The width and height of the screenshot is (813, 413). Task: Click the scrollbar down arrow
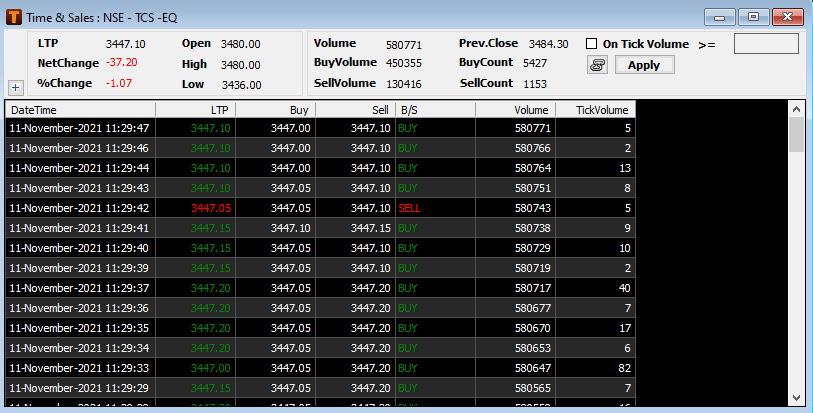[x=796, y=398]
